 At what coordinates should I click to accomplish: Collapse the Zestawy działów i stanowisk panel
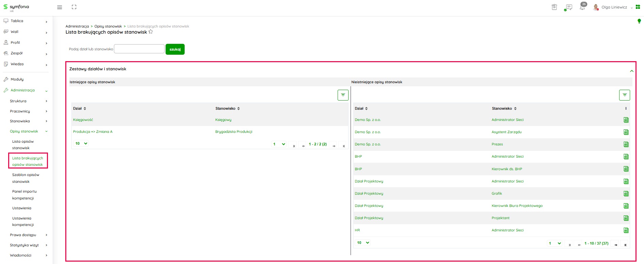[631, 71]
